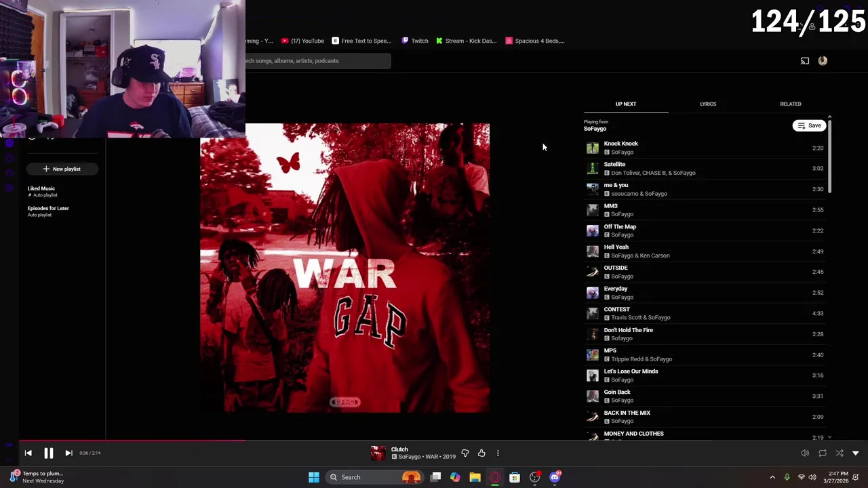Open the weather widget on taskbar
The image size is (868, 488).
coord(37,477)
